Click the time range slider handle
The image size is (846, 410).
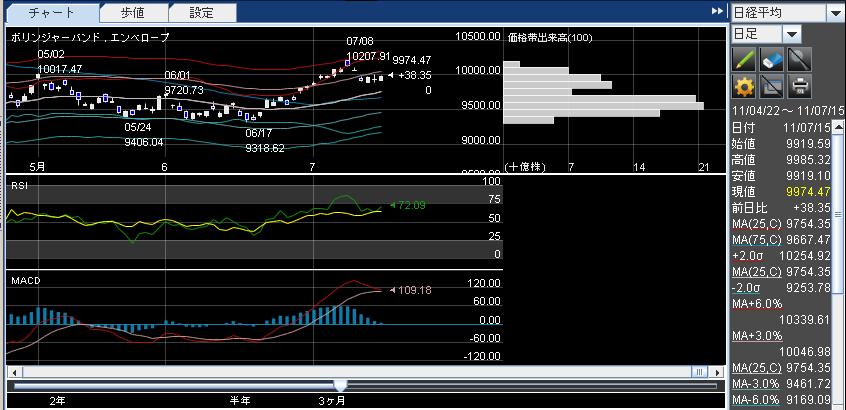tap(340, 385)
